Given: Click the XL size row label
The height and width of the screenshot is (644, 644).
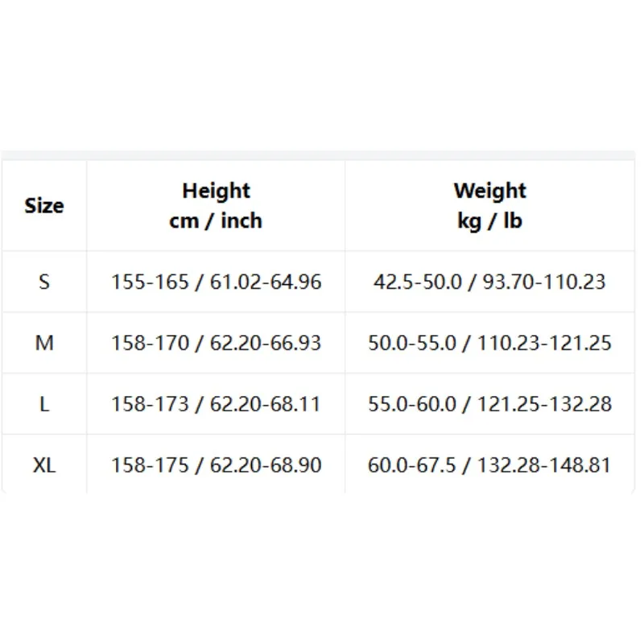Looking at the screenshot, I should pyautogui.click(x=44, y=465).
